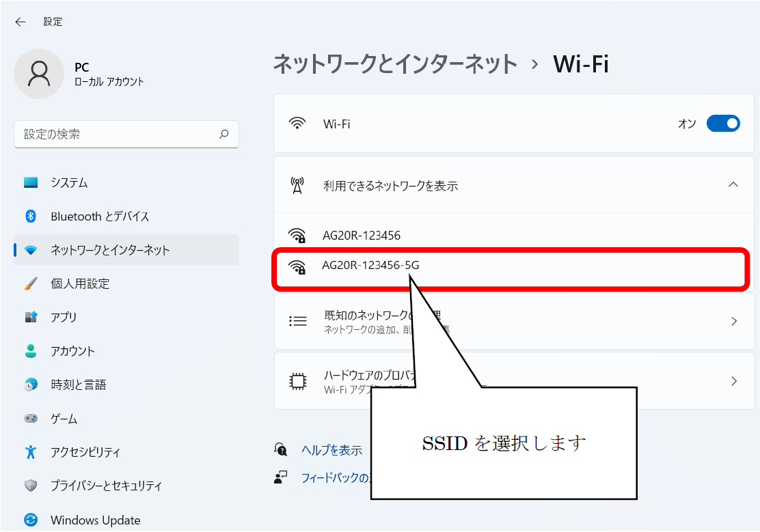Expand hardware properties with right chevron
The height and width of the screenshot is (532, 760).
[x=733, y=381]
